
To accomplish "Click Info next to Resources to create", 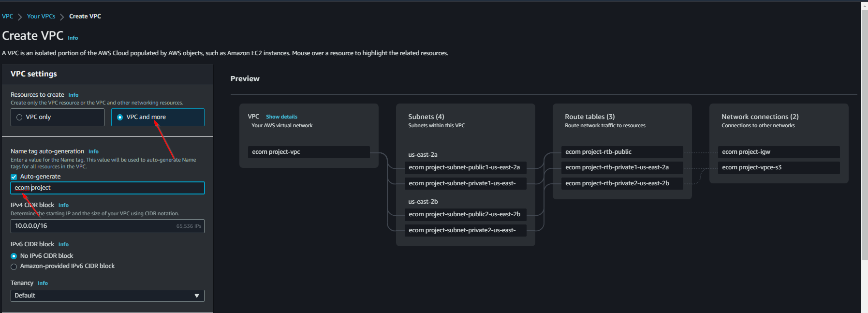I will 73,95.
